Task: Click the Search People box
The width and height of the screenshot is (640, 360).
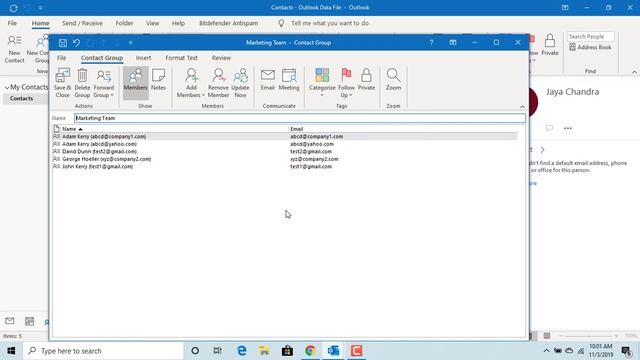Action: click(591, 36)
